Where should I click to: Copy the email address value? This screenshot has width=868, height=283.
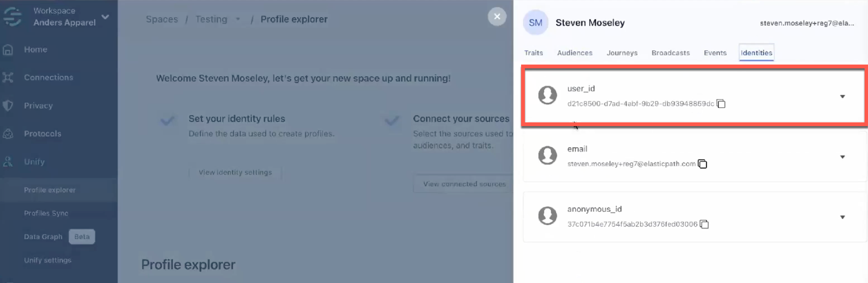(x=702, y=164)
